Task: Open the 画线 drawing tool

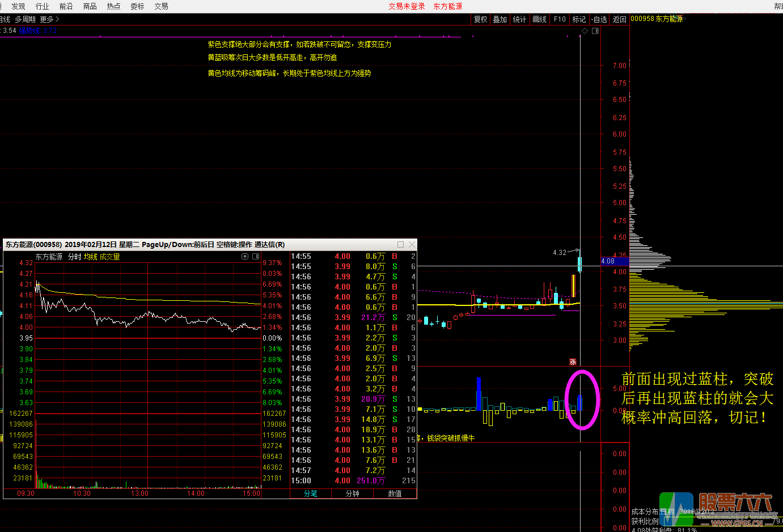Action: click(539, 19)
